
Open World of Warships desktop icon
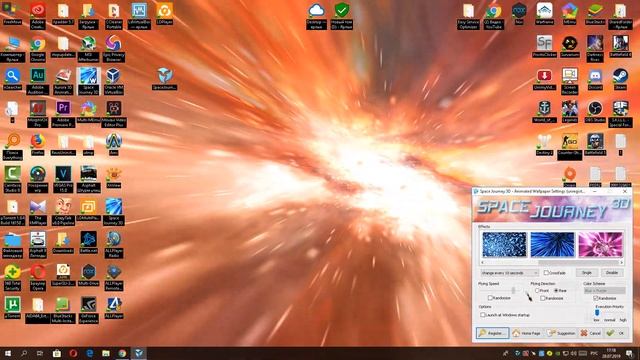tap(544, 111)
